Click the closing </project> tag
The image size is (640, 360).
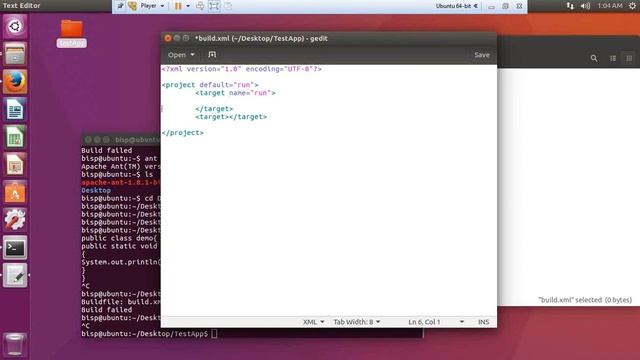tap(182, 133)
